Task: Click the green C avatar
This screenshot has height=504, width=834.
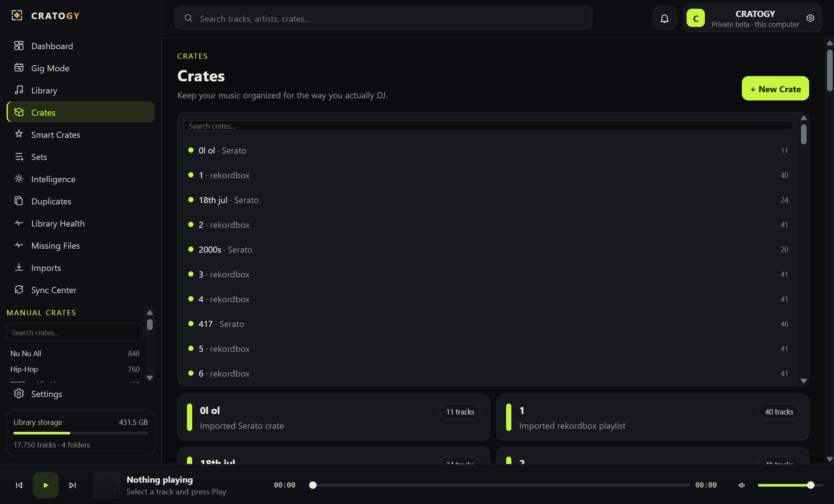Action: [x=696, y=18]
